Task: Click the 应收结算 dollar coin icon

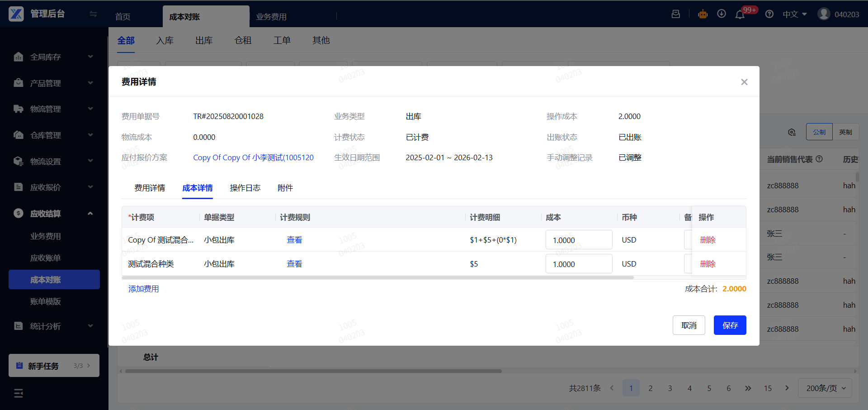Action: [19, 213]
